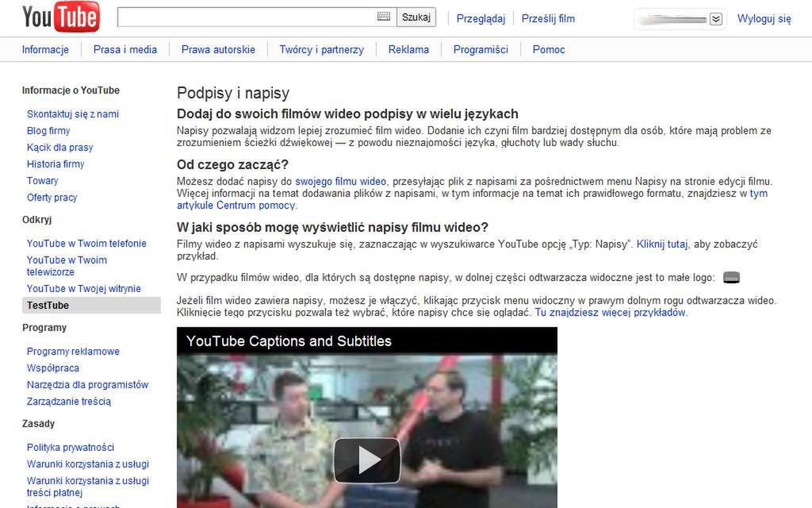Viewport: 812px width, 508px height.
Task: Select the highlighted TestTube sidebar item
Action: point(92,306)
